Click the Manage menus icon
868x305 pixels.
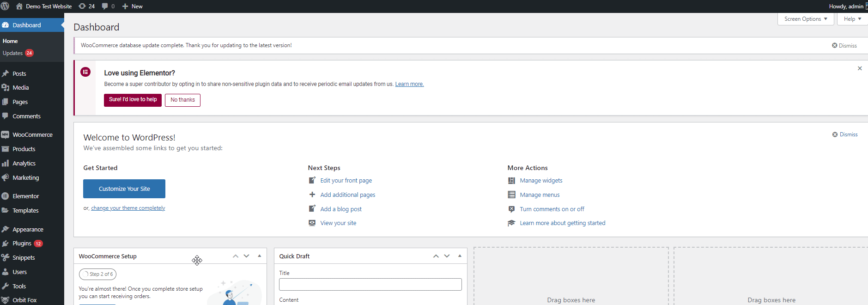pyautogui.click(x=511, y=195)
